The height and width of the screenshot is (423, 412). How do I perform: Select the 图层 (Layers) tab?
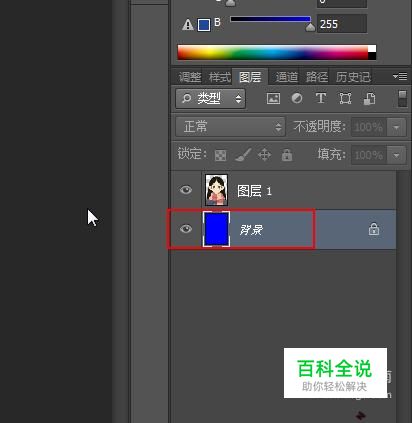tap(250, 77)
